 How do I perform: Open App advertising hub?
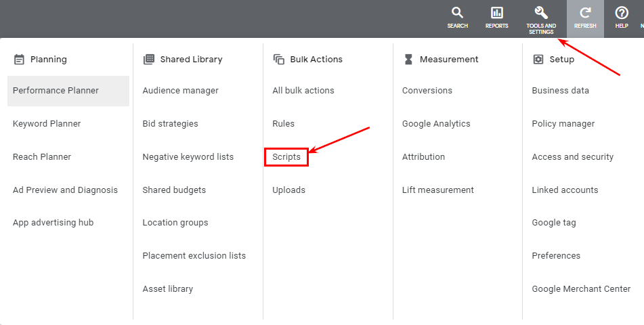(53, 223)
